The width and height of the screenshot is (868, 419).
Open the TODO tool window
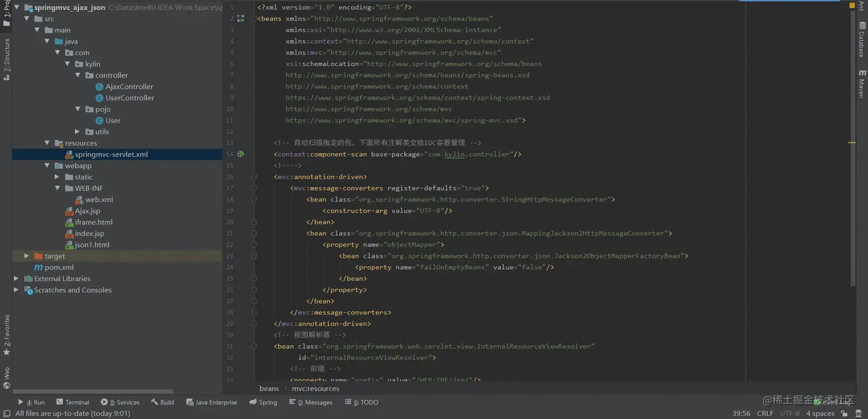click(362, 402)
